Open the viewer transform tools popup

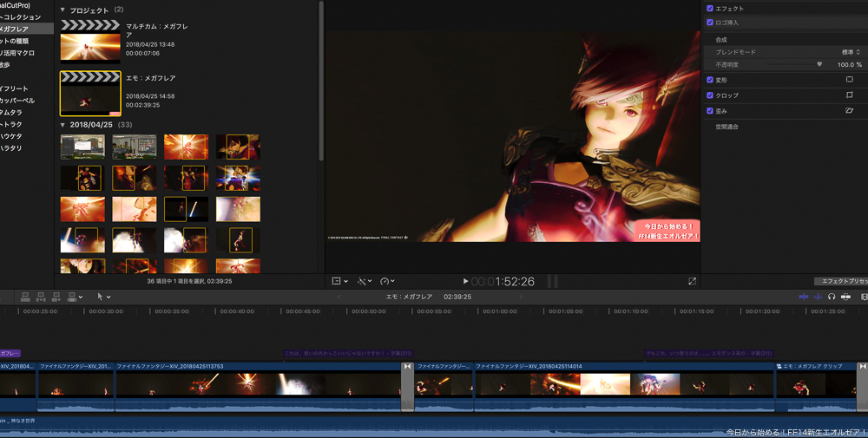coord(339,282)
